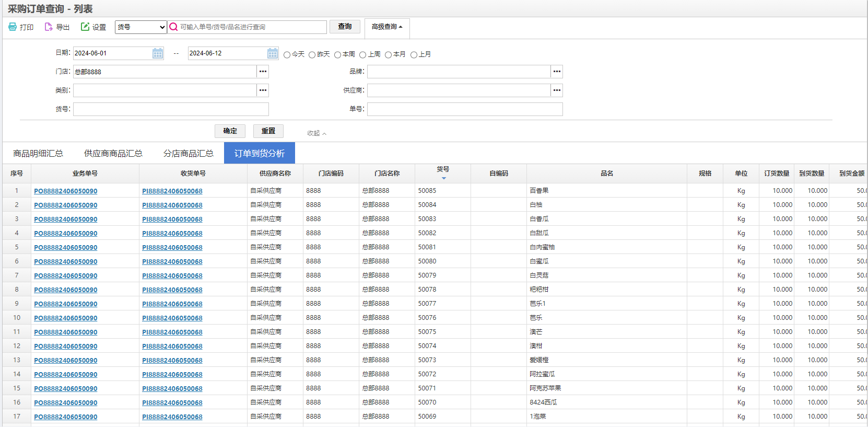868x427 pixels.
Task: Select the 订单到货分析 tab
Action: tap(260, 153)
